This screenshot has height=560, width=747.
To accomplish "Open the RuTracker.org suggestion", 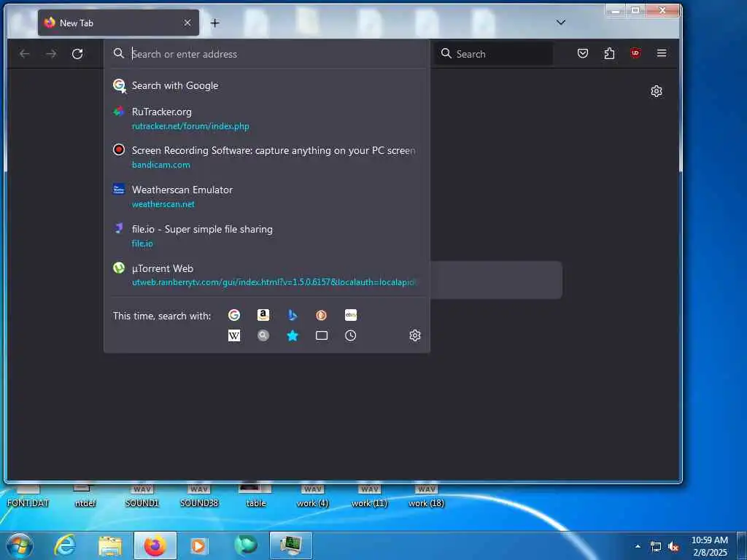I will tap(267, 119).
